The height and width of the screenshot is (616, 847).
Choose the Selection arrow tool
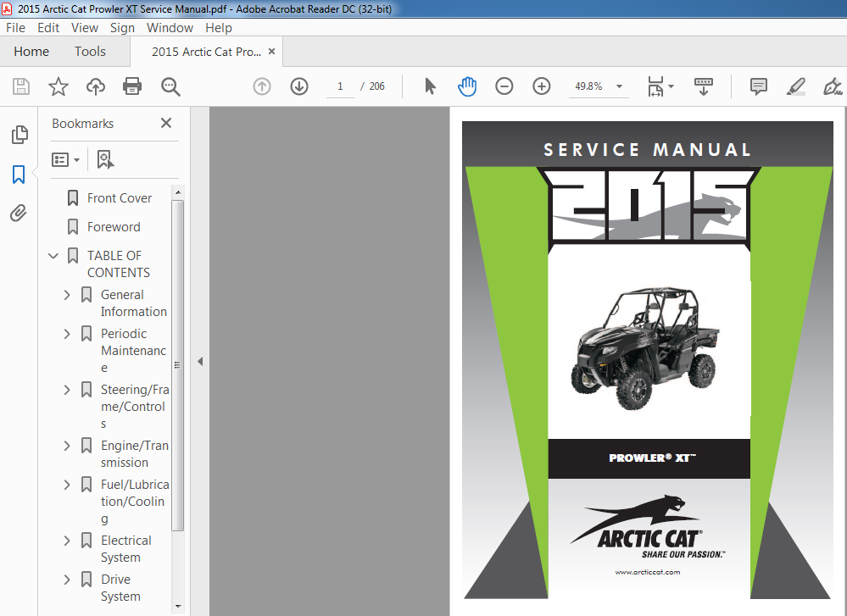[x=430, y=86]
